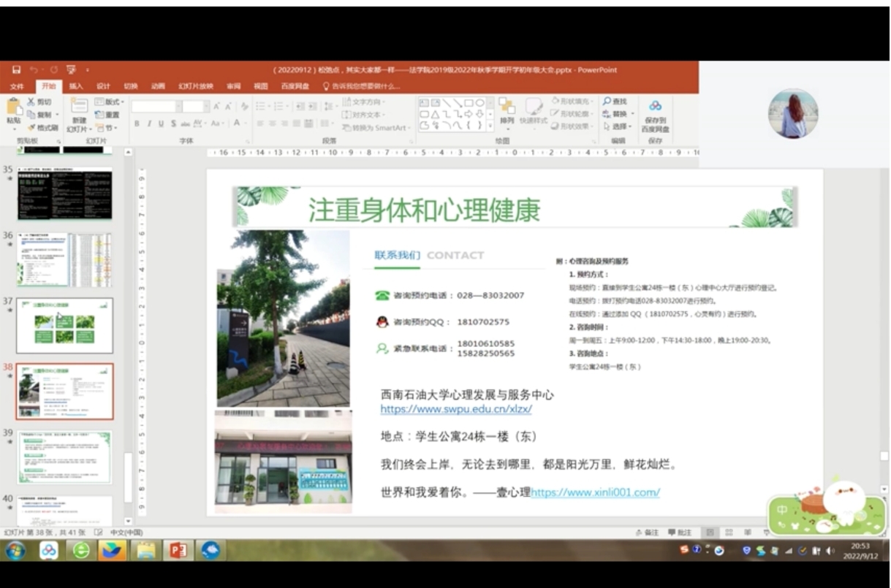Open the Section (节) dropdown
This screenshot has width=891, height=588.
[x=106, y=128]
